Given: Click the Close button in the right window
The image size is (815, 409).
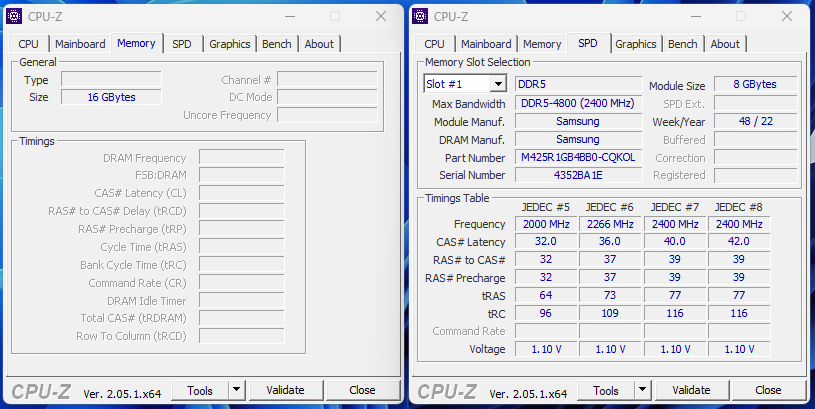Looking at the screenshot, I should pos(768,390).
